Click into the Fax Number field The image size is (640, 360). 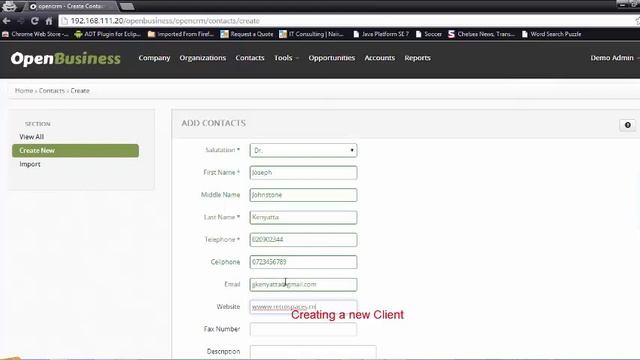click(303, 329)
